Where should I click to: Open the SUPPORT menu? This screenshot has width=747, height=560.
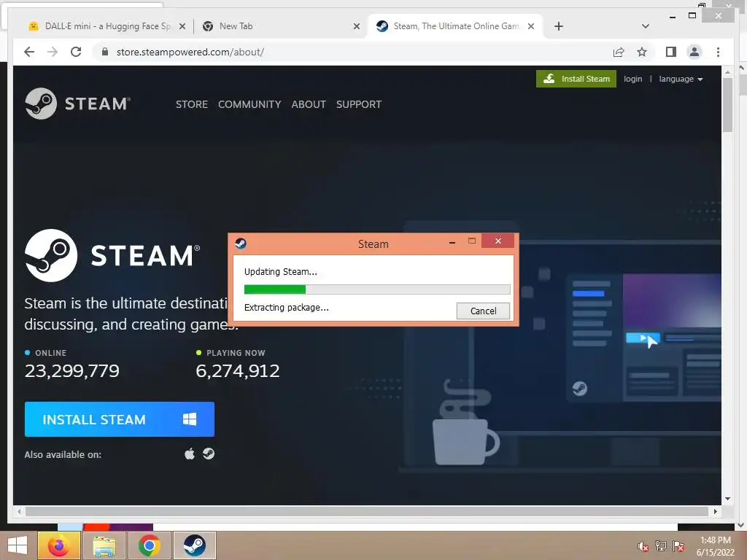point(359,104)
